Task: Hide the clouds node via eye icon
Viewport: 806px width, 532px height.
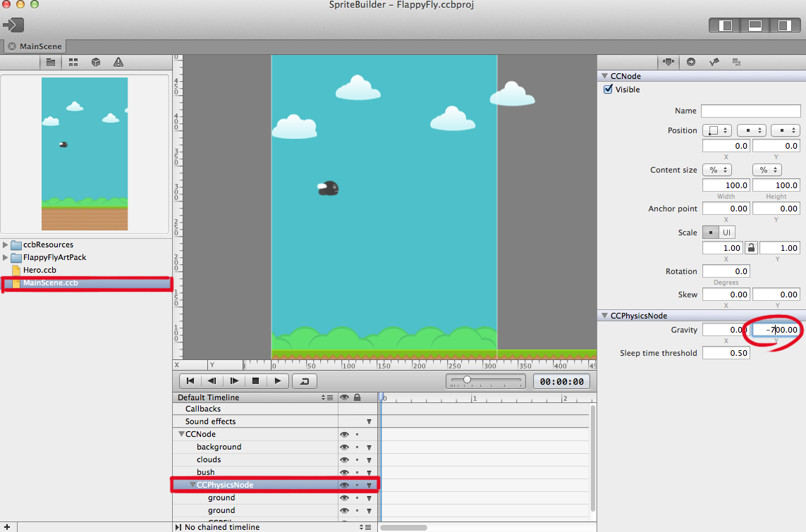Action: point(344,460)
